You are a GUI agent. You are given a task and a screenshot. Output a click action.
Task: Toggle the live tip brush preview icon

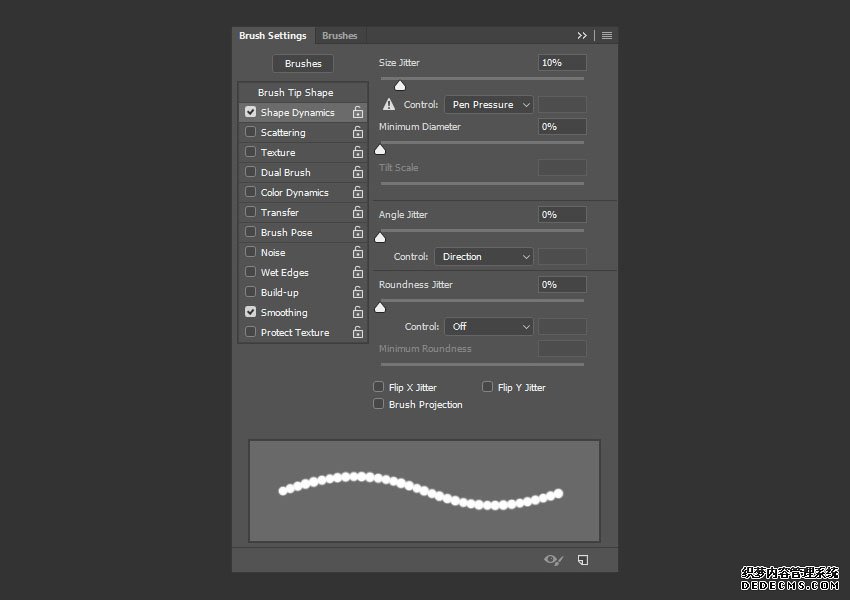point(553,560)
